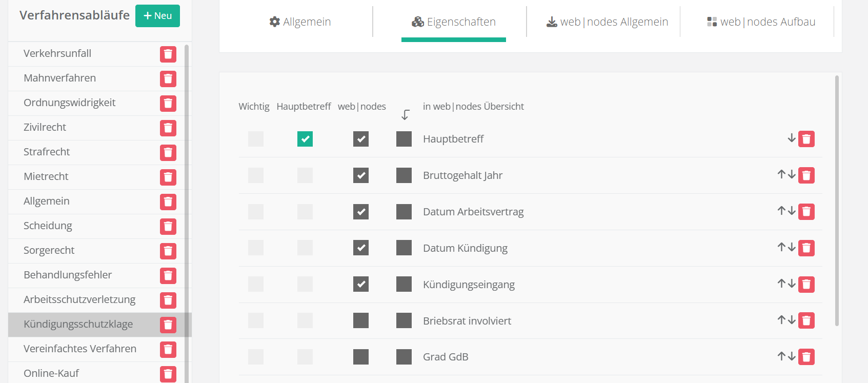Move Datum Arbeitsvertrag up one position

(x=781, y=211)
